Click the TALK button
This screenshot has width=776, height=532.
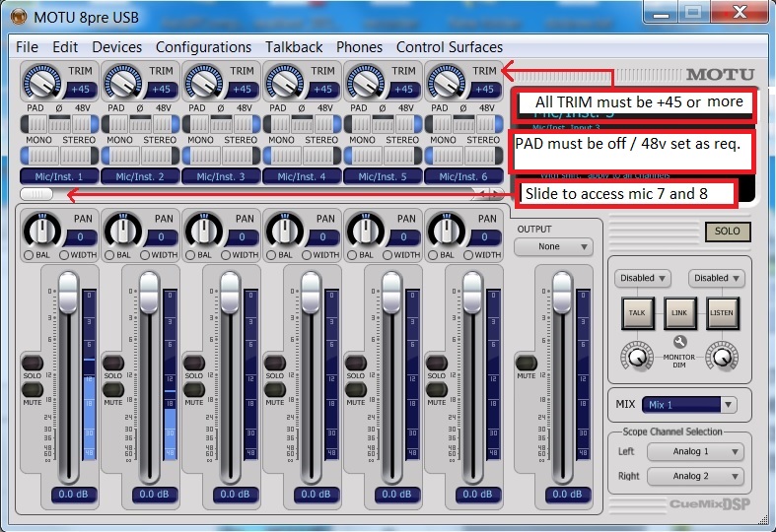(x=637, y=313)
